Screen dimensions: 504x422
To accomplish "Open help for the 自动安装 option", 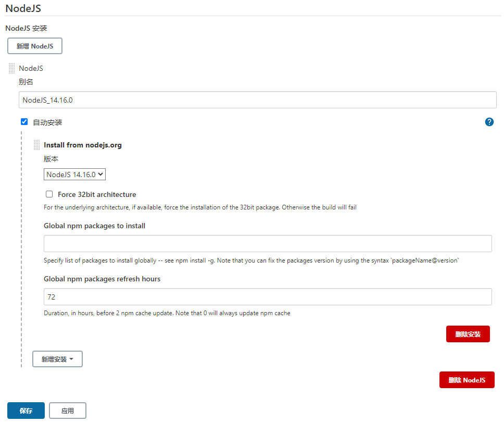I will (489, 122).
